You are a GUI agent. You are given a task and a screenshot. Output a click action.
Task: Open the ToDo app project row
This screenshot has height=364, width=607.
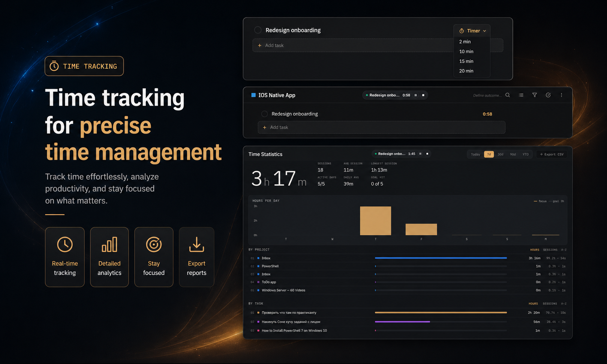(x=408, y=282)
